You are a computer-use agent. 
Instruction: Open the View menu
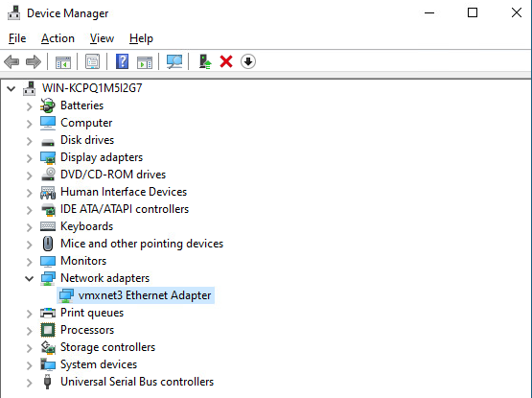(x=102, y=38)
